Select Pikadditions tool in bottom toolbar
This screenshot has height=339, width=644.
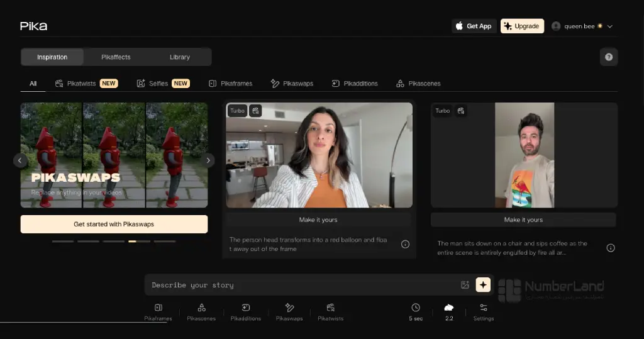point(246,313)
